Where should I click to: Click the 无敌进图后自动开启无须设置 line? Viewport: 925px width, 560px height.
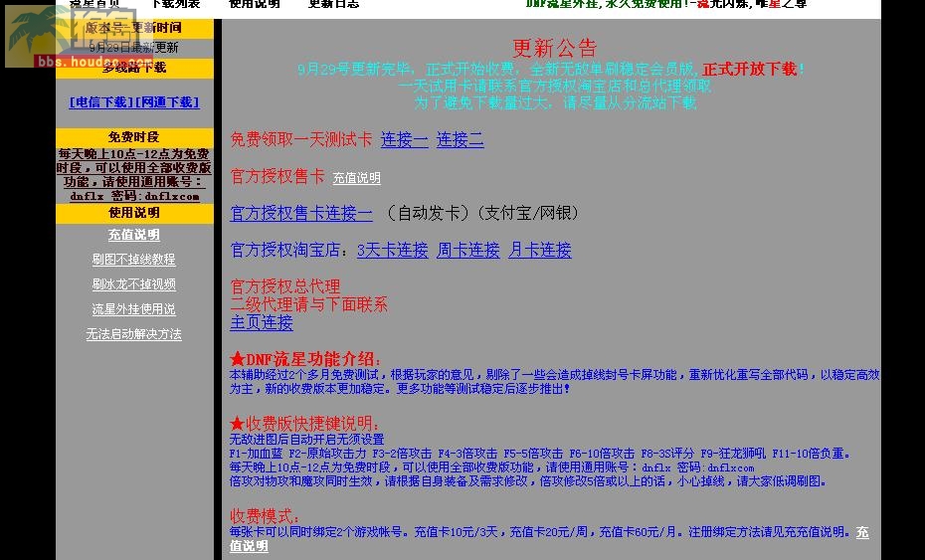coord(306,439)
